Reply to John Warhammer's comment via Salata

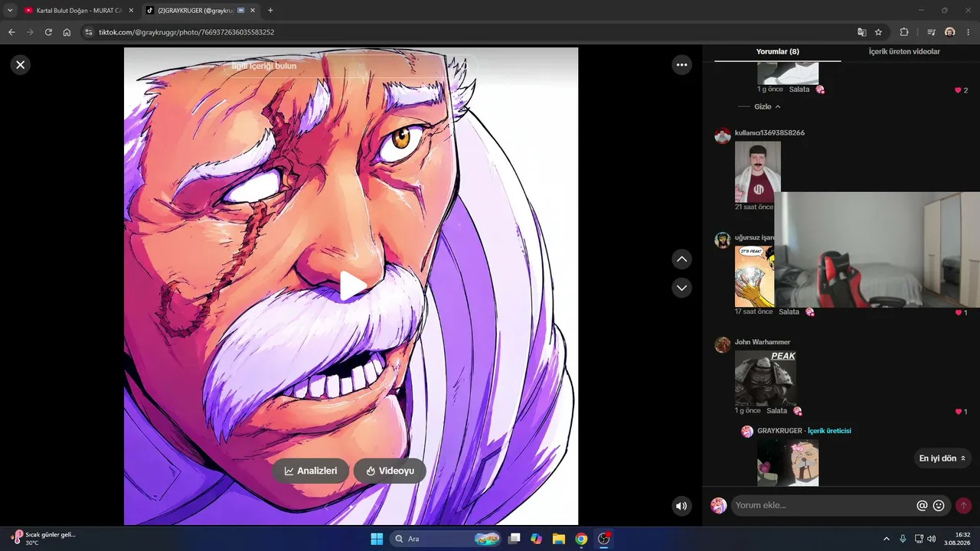[776, 411]
